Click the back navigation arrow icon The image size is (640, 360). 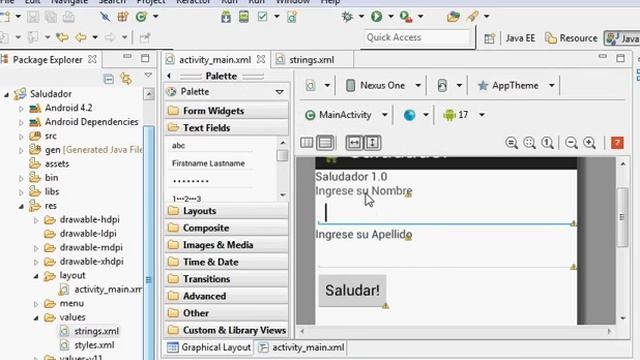(81, 38)
